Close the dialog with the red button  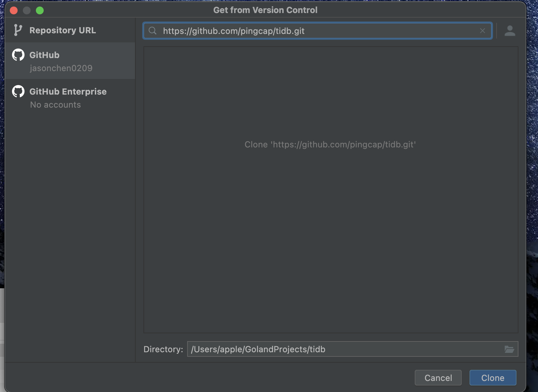tap(14, 10)
